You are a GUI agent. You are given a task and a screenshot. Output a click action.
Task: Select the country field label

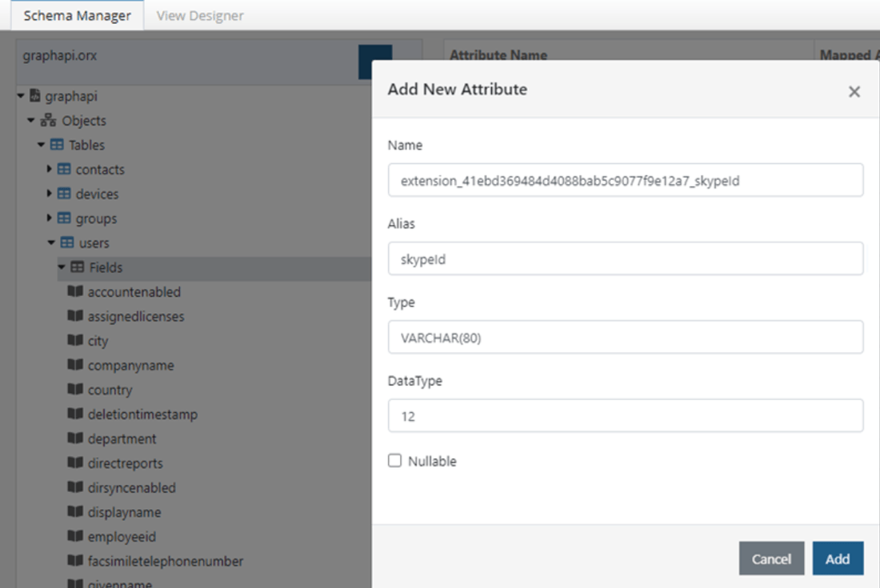tap(110, 390)
